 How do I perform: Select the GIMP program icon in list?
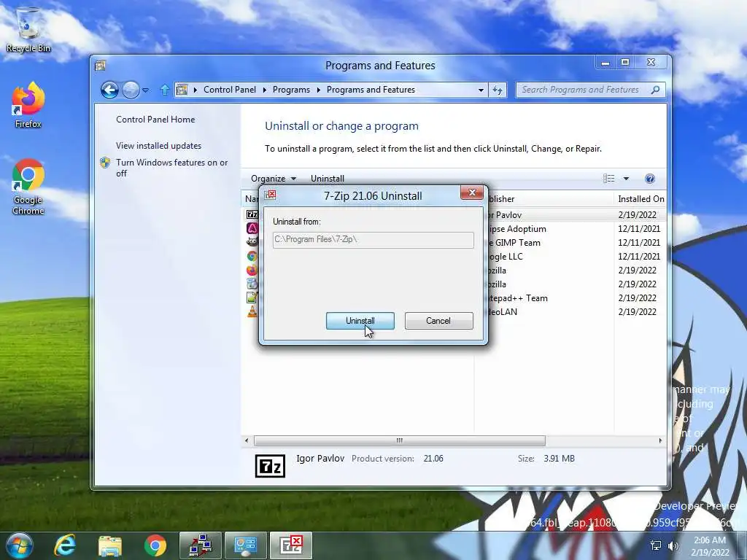pyautogui.click(x=252, y=242)
